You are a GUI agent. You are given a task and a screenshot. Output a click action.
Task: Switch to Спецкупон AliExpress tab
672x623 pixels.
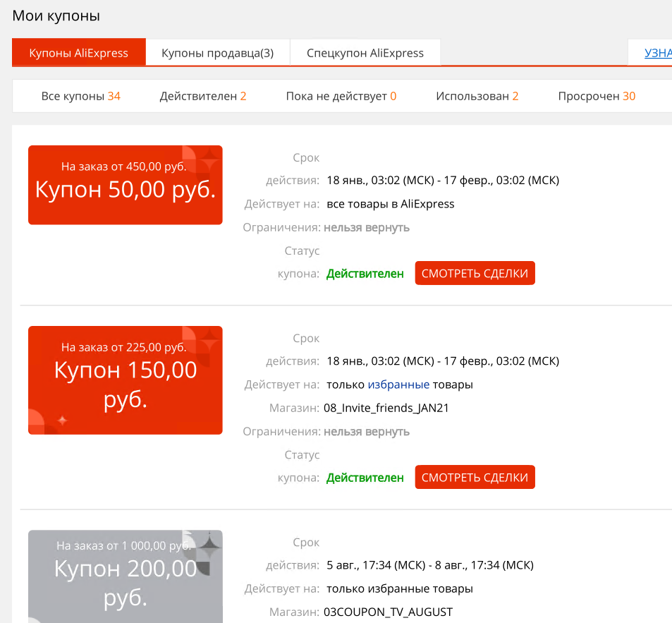tap(365, 53)
